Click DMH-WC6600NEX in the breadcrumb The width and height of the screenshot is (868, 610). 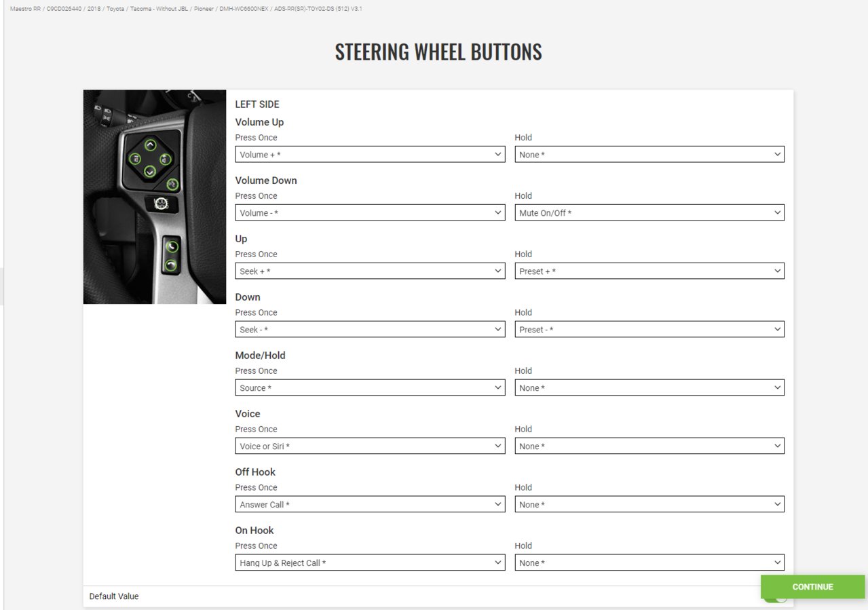[x=244, y=9]
